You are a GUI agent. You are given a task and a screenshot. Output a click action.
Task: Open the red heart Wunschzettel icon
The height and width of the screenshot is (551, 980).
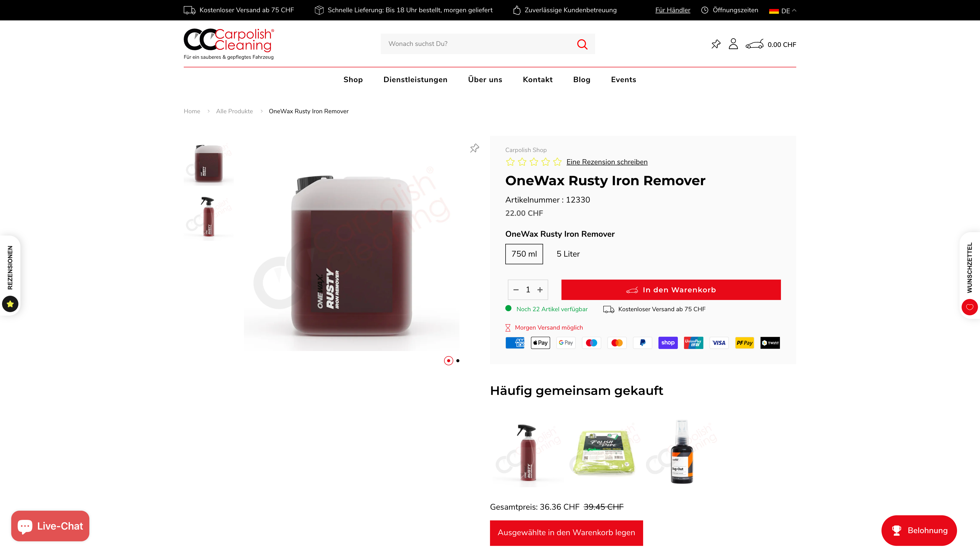pos(969,307)
